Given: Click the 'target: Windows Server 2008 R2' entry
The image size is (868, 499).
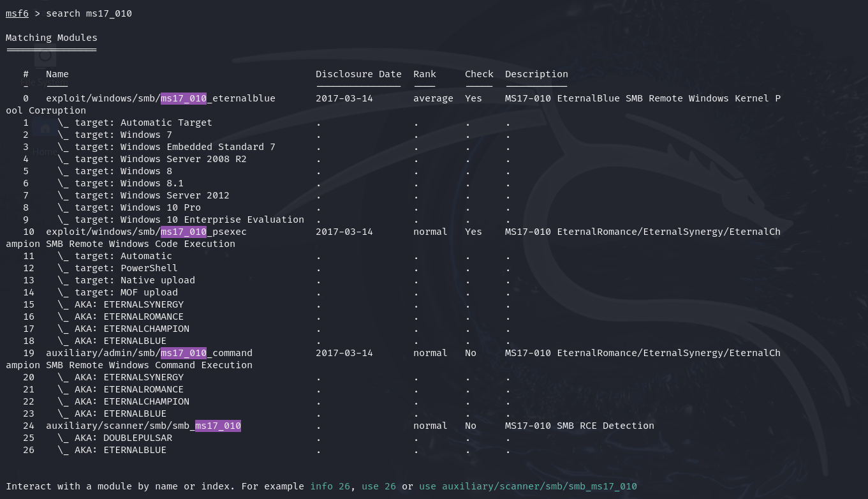Looking at the screenshot, I should click(160, 159).
